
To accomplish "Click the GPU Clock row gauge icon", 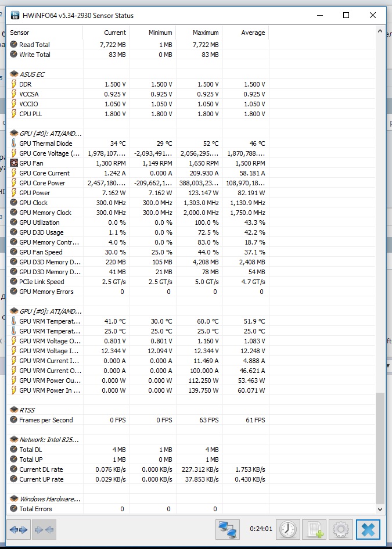I will click(x=14, y=202).
